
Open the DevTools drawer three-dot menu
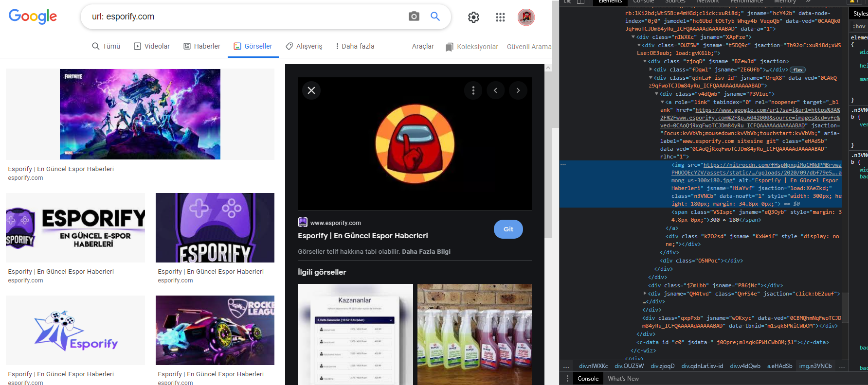click(567, 379)
